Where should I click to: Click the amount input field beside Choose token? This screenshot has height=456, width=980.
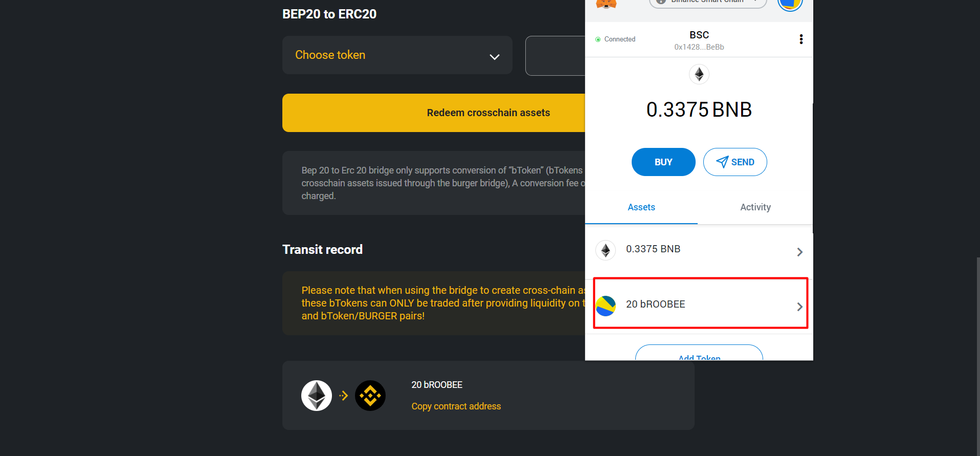click(555, 56)
